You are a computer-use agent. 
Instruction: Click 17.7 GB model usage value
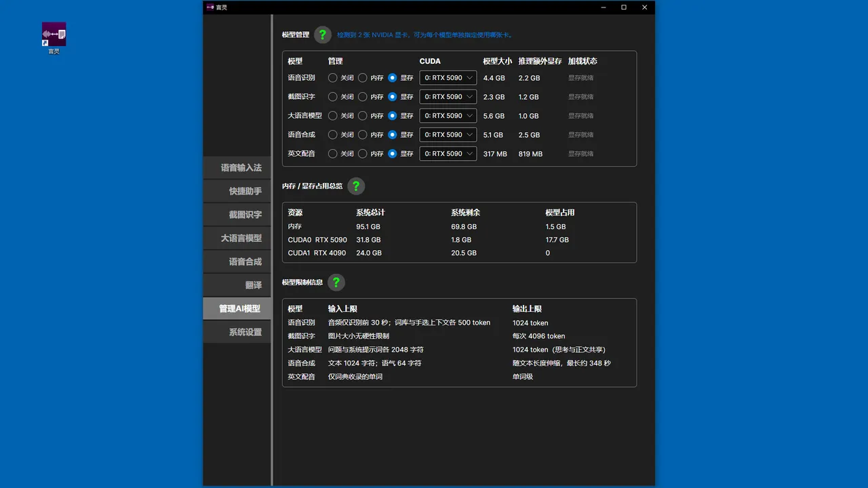557,240
